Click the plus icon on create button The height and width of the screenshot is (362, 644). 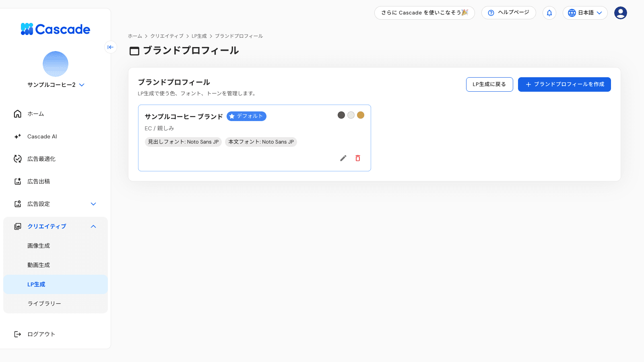528,84
